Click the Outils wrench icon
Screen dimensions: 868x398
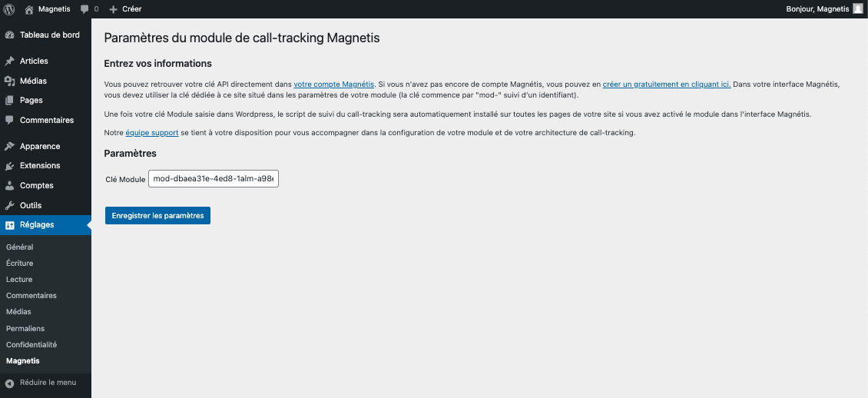[x=9, y=205]
